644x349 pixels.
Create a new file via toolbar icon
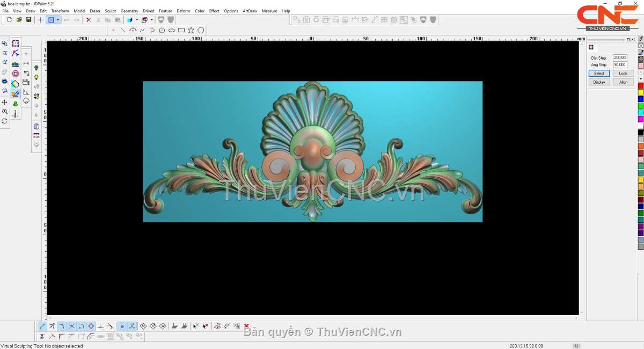point(9,20)
